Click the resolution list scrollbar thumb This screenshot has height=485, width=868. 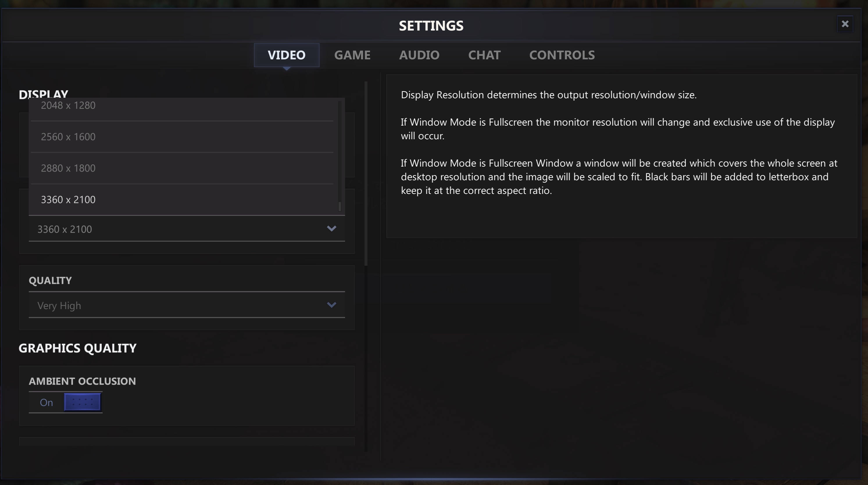point(340,206)
